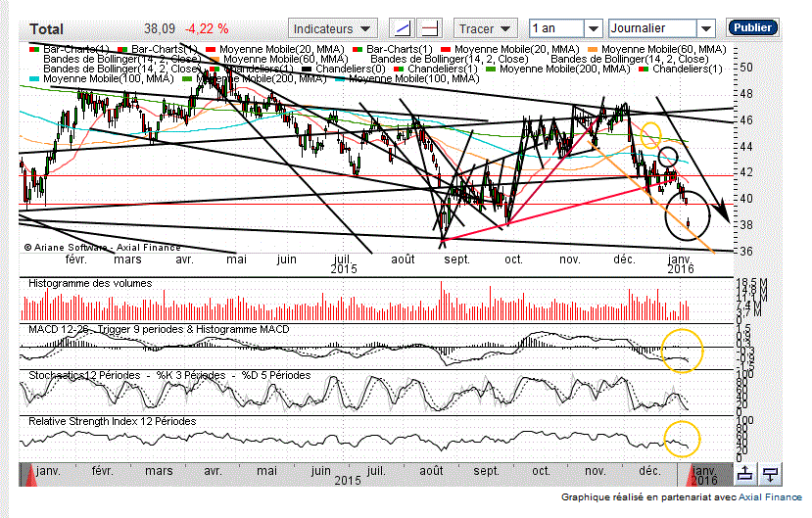Click the 'Stochastics12 Périodes' panel label
This screenshot has height=518, width=812.
pyautogui.click(x=84, y=375)
